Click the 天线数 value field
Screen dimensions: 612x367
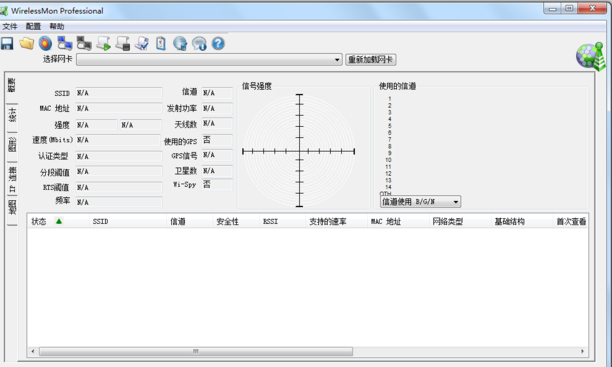[x=217, y=123]
